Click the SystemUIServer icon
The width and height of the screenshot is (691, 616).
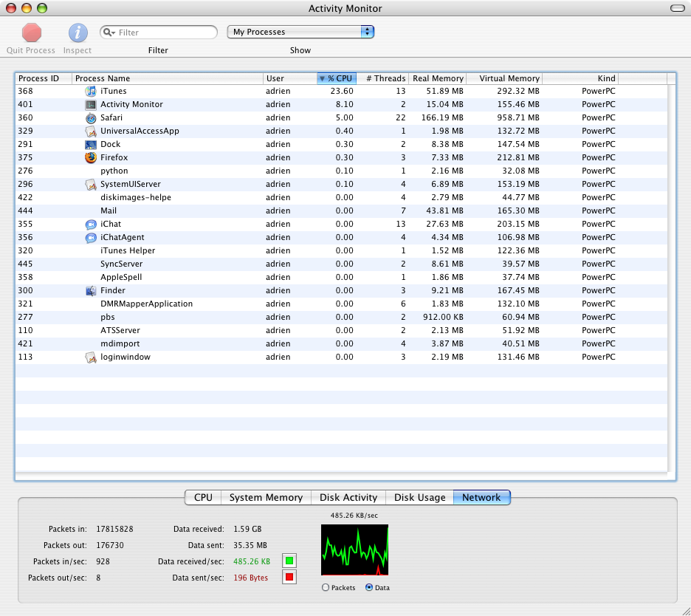coord(91,185)
